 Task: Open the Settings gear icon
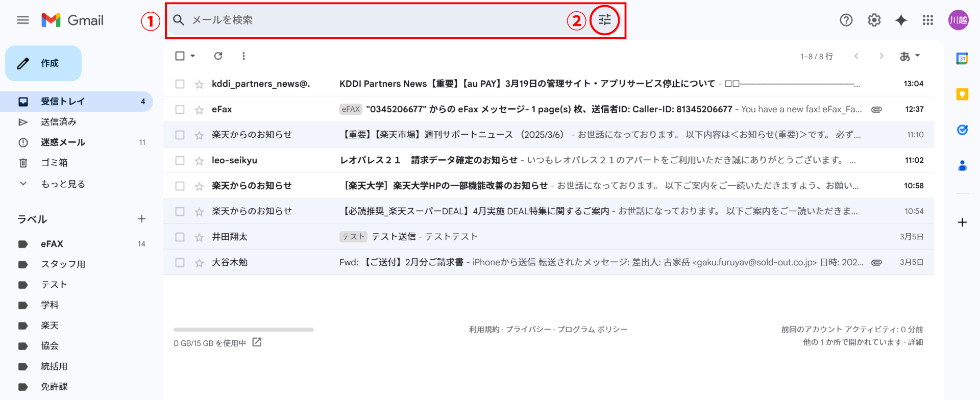click(x=874, y=20)
